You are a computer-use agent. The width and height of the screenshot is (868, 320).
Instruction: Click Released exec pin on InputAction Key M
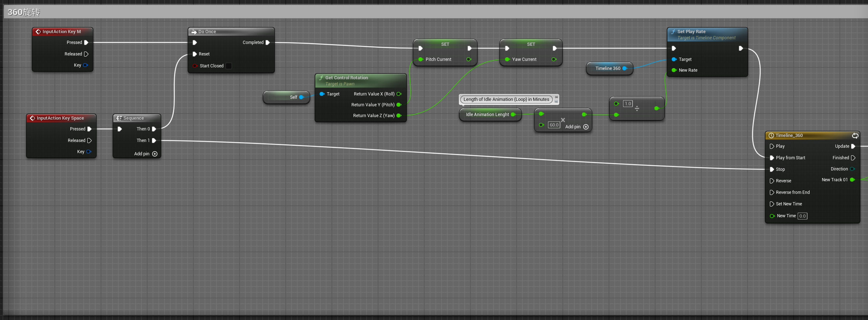coord(86,54)
